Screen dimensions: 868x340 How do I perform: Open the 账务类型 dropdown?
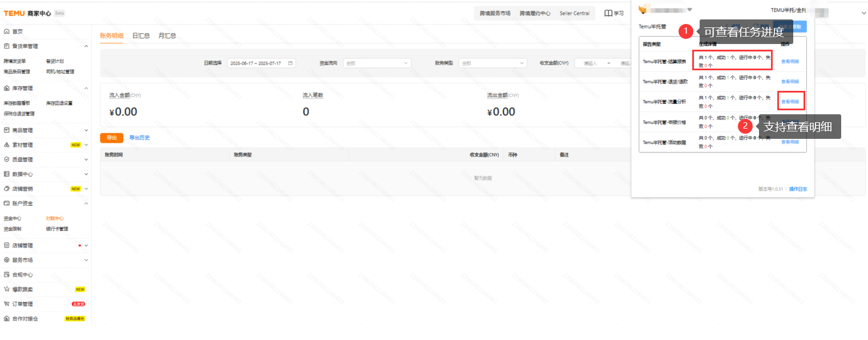492,63
